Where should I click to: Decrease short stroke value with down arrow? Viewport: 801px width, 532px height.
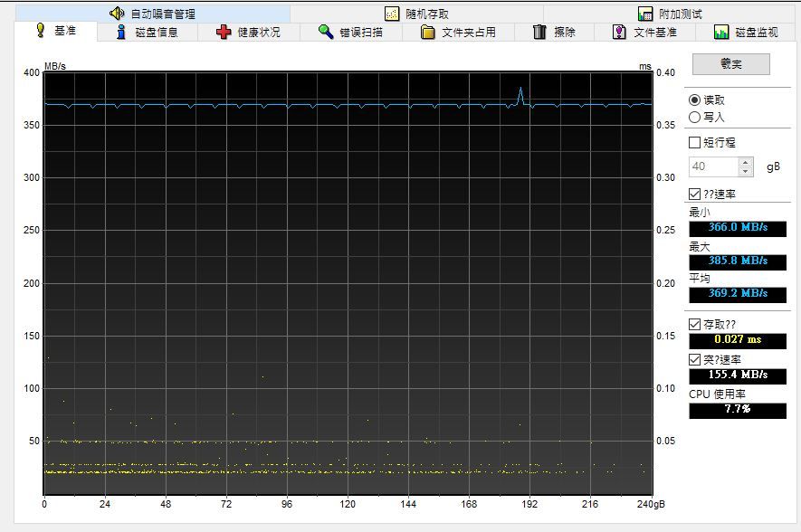tap(745, 171)
